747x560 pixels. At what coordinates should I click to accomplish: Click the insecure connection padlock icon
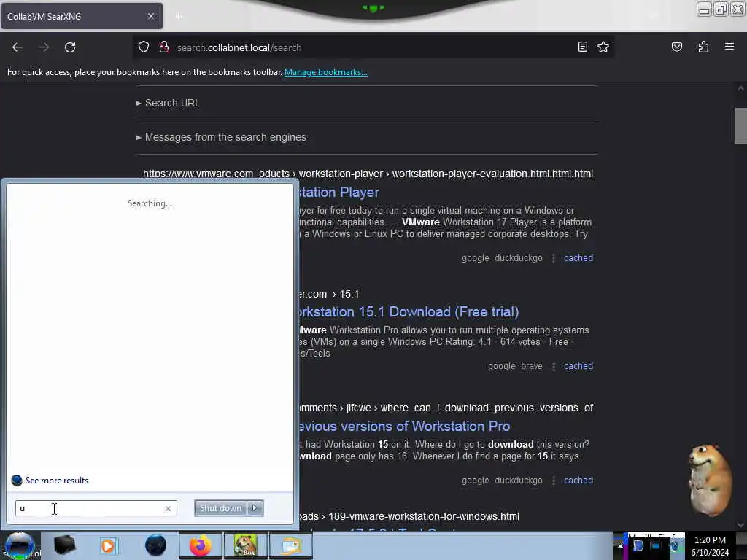point(164,47)
